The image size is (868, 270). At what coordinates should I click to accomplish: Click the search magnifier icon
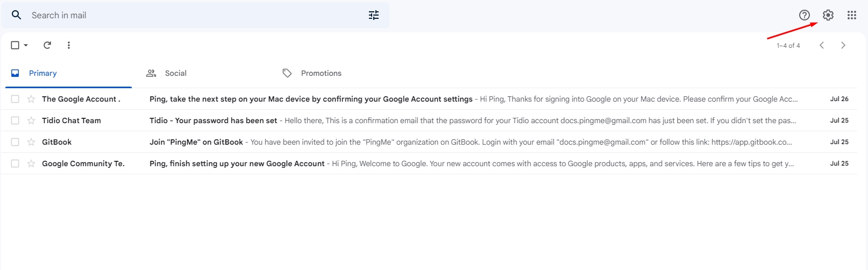[17, 15]
